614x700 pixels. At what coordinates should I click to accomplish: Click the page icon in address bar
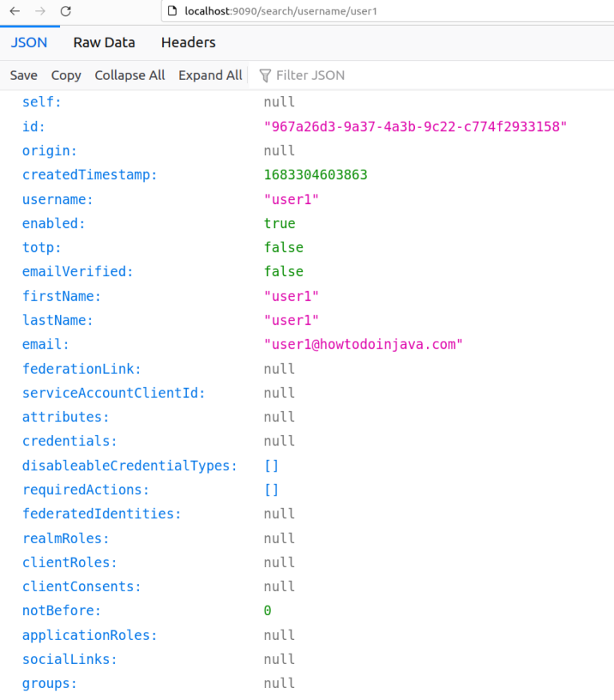170,12
